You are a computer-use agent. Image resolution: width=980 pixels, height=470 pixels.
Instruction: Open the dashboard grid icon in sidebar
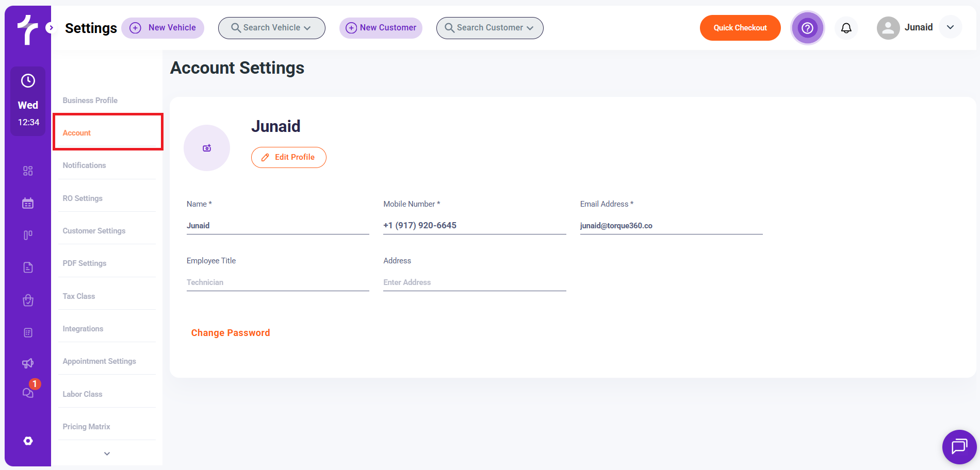click(x=28, y=171)
